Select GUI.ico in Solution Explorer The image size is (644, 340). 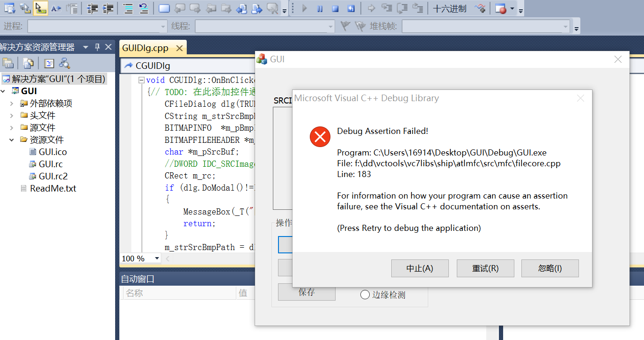click(x=48, y=152)
